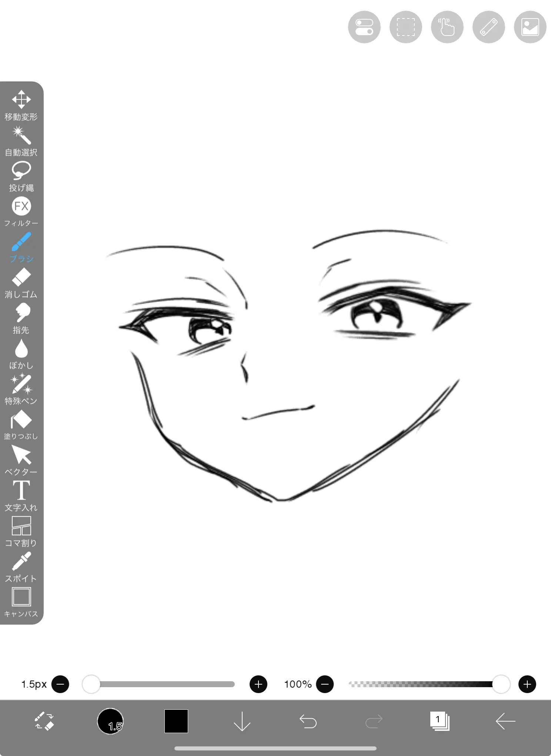Pick the 指先 smudge tool
The width and height of the screenshot is (551, 756).
point(21,319)
